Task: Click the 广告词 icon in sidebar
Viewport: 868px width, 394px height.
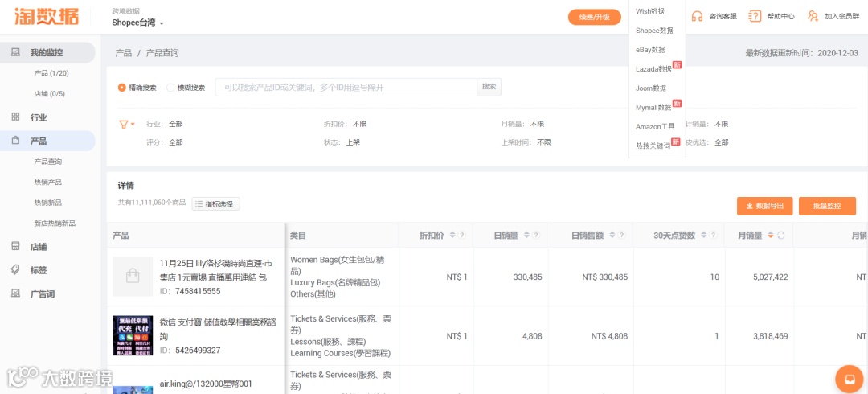Action: click(15, 293)
